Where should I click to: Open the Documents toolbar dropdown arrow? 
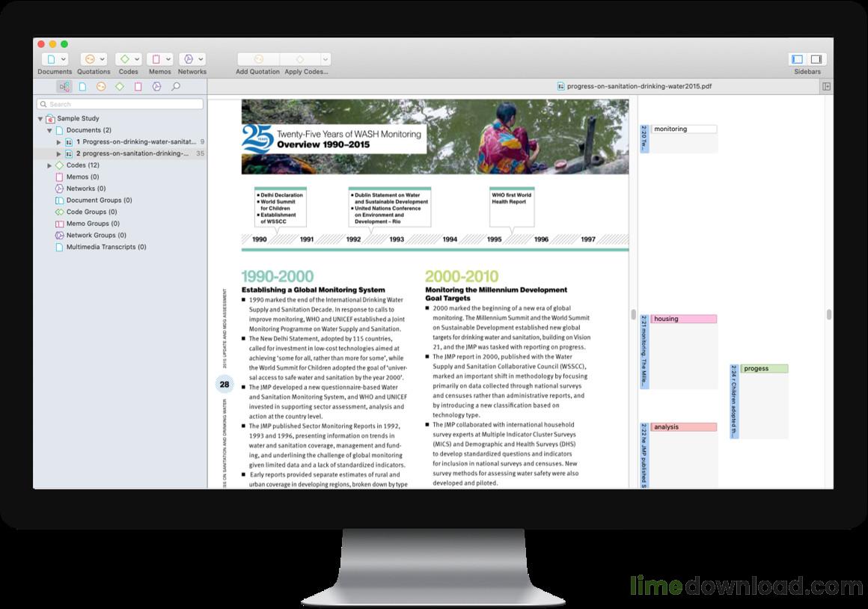point(63,59)
